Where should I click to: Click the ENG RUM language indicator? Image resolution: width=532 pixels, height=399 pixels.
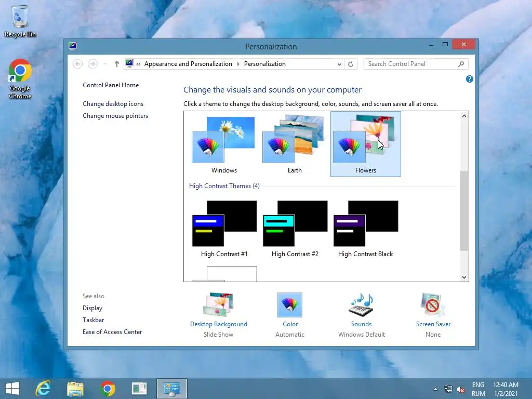pyautogui.click(x=478, y=389)
